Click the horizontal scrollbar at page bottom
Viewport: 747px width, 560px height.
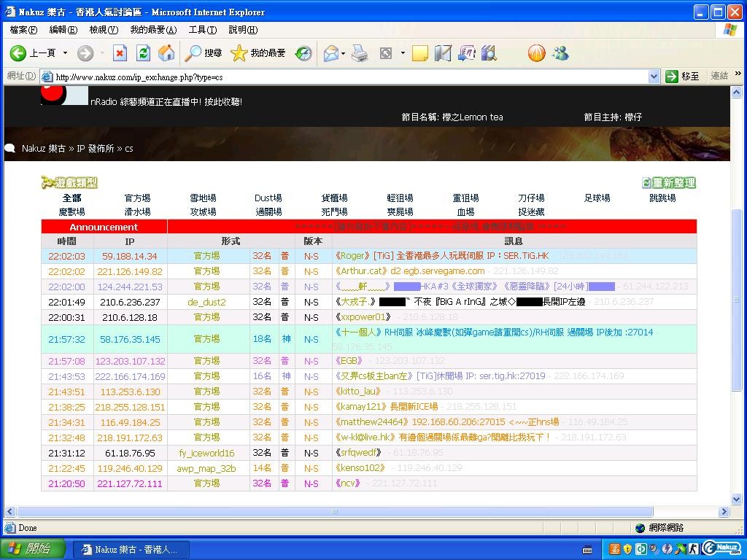[365, 512]
